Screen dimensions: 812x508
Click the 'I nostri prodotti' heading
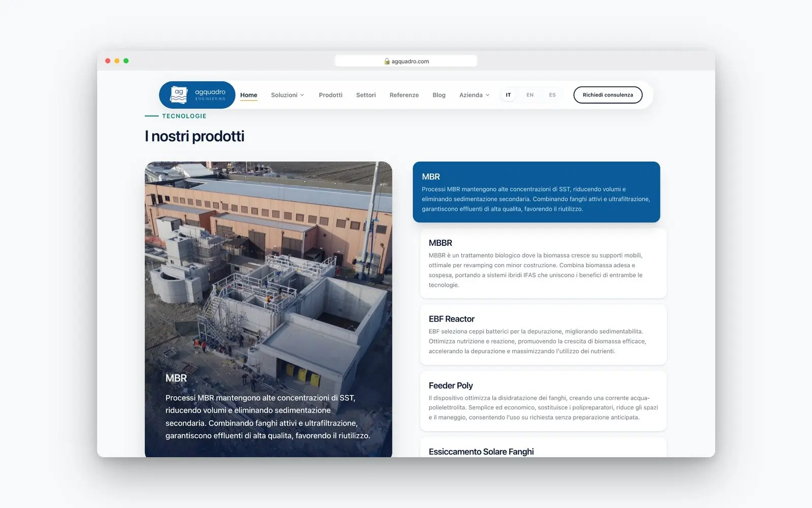point(194,136)
